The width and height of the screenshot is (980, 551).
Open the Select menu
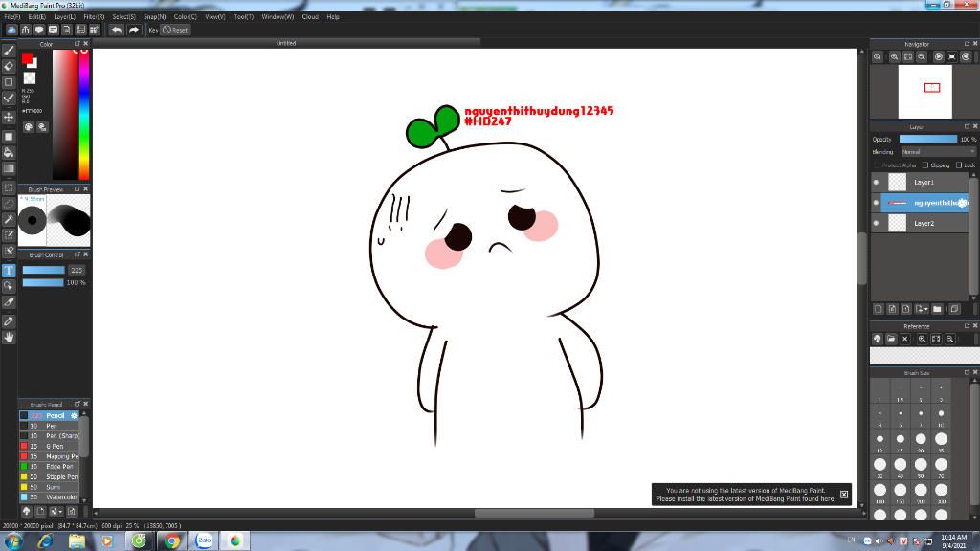[123, 17]
